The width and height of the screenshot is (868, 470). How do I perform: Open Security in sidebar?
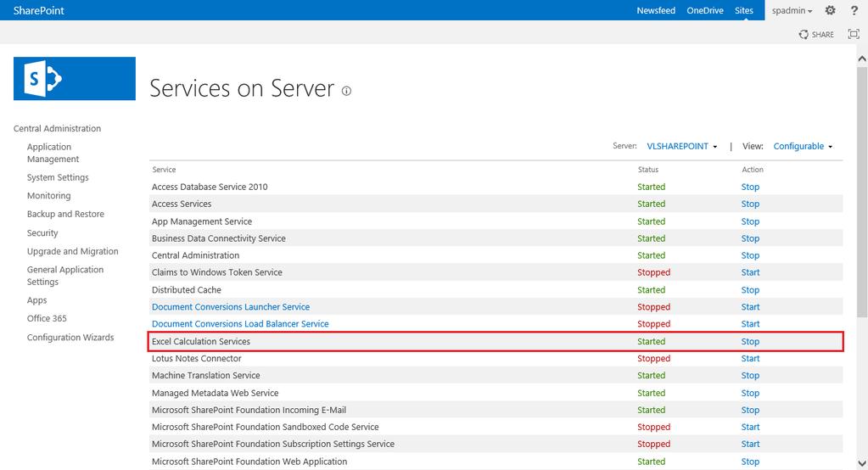(42, 233)
